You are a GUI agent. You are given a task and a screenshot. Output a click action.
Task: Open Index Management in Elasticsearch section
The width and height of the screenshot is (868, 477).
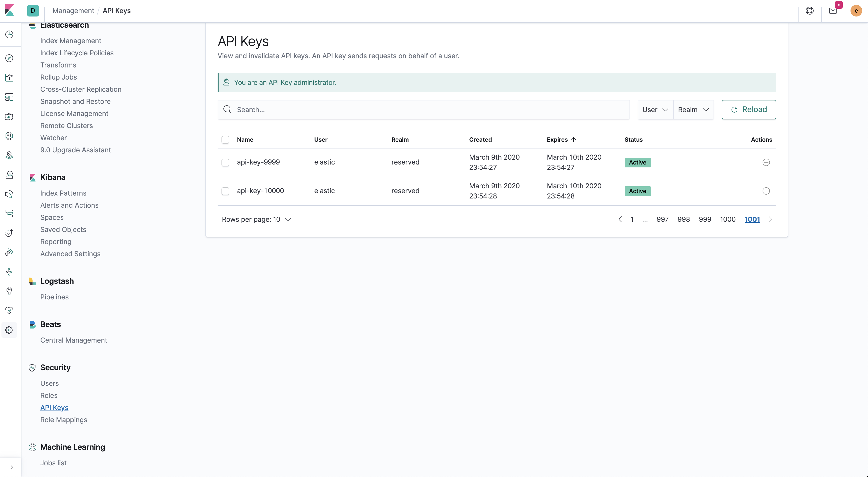(x=71, y=41)
